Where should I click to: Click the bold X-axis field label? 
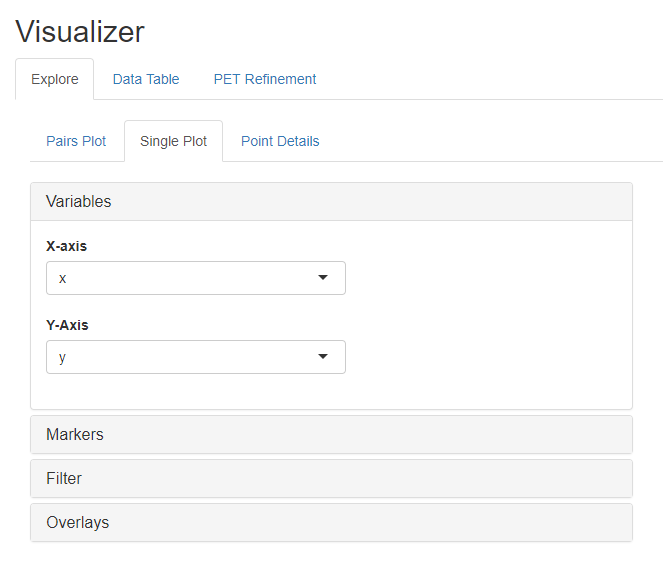coord(66,246)
